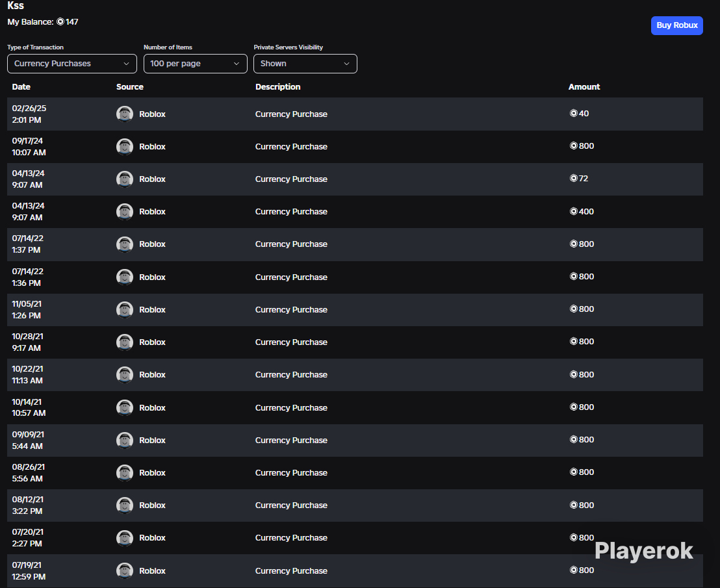Image resolution: width=720 pixels, height=588 pixels.
Task: Click the Source column header
Action: click(x=130, y=87)
